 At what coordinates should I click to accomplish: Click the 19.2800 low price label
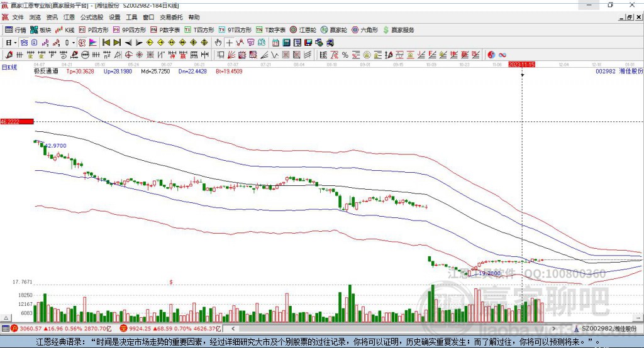pos(489,273)
